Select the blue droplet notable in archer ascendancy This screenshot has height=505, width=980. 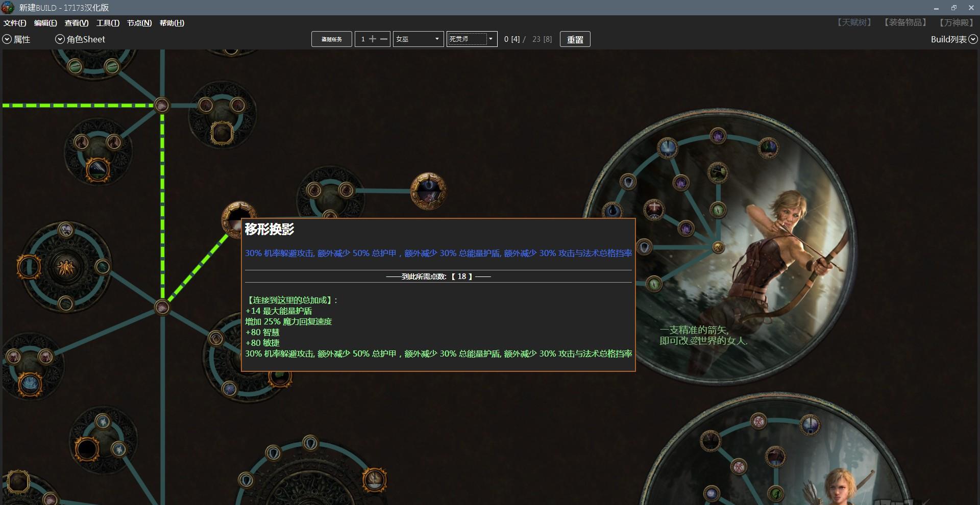pos(612,210)
